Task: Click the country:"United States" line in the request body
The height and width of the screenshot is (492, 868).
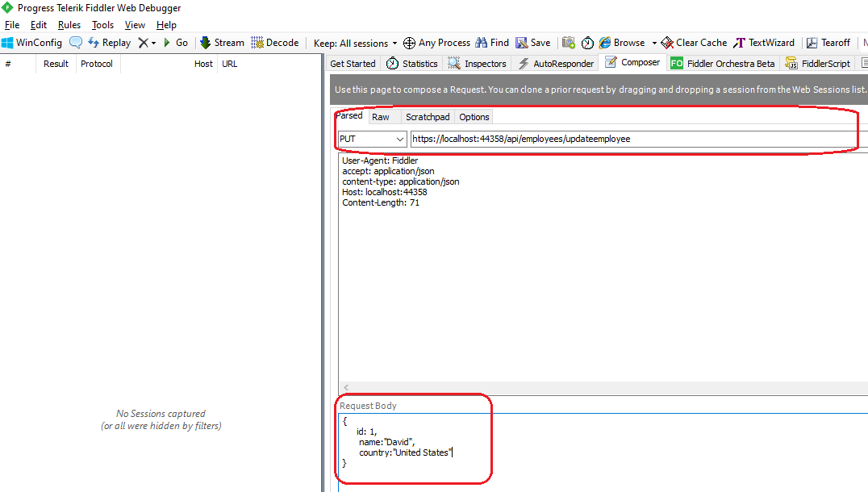Action: [406, 452]
